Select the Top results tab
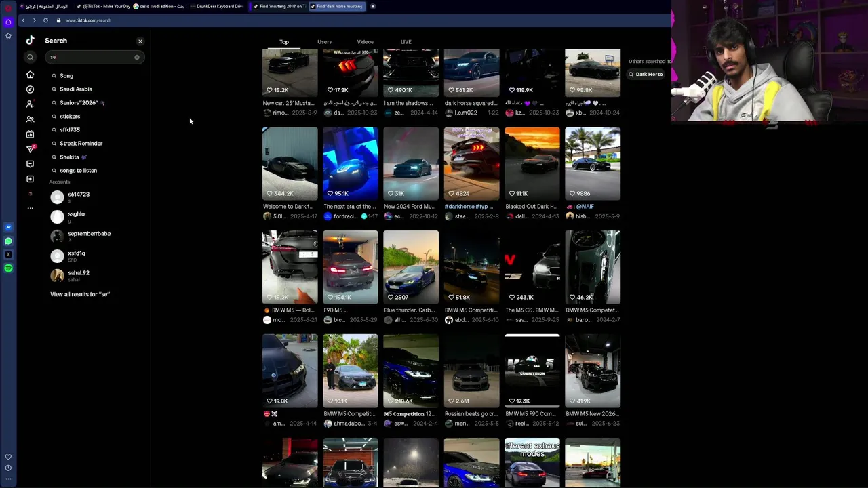868x488 pixels. pyautogui.click(x=284, y=42)
